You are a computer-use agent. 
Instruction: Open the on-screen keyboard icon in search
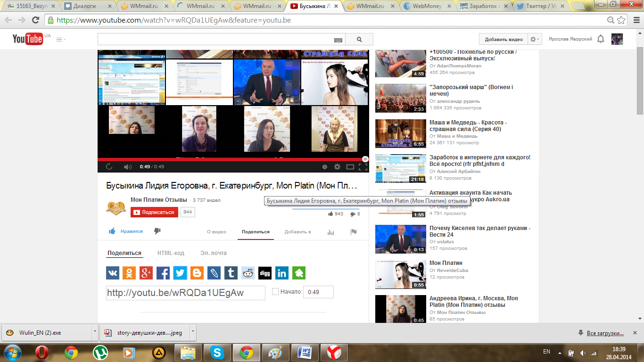[338, 40]
